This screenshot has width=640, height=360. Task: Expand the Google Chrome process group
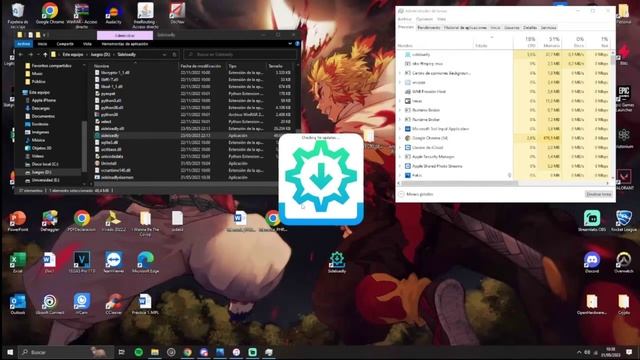(400, 138)
